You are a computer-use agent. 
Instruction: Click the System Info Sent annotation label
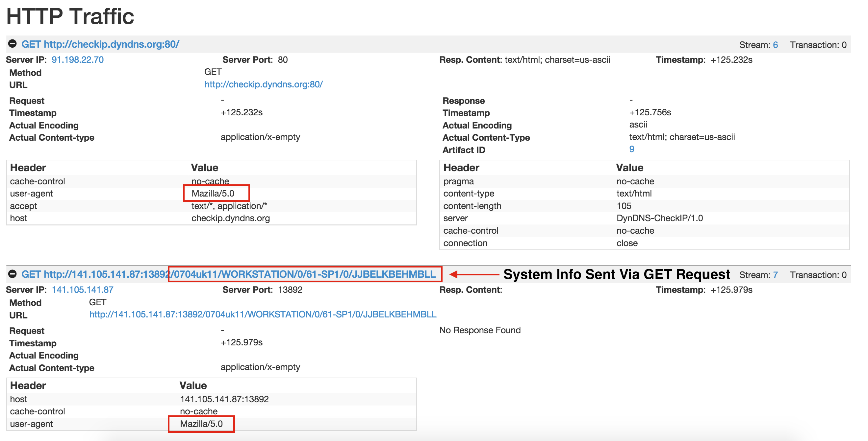(616, 274)
